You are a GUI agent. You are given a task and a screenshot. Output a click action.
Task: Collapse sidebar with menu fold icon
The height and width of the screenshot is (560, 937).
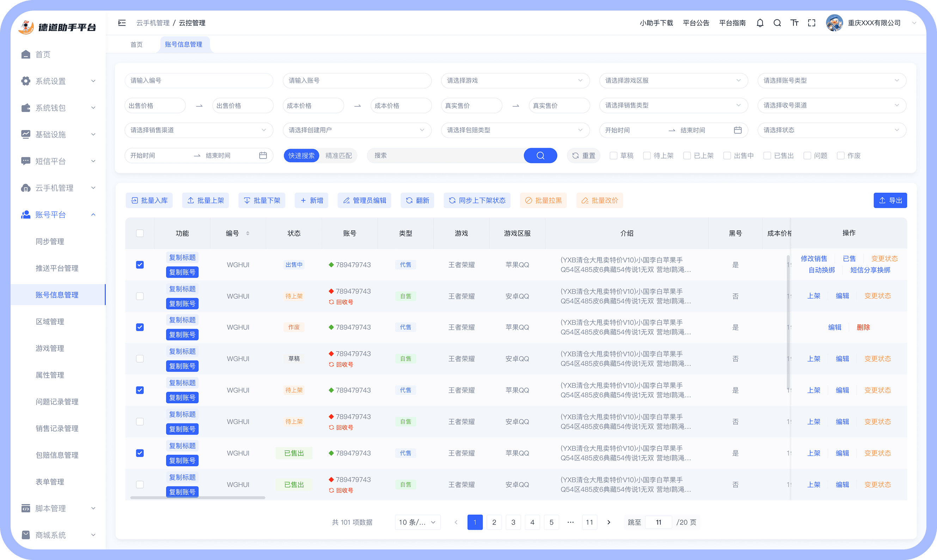[x=122, y=23]
